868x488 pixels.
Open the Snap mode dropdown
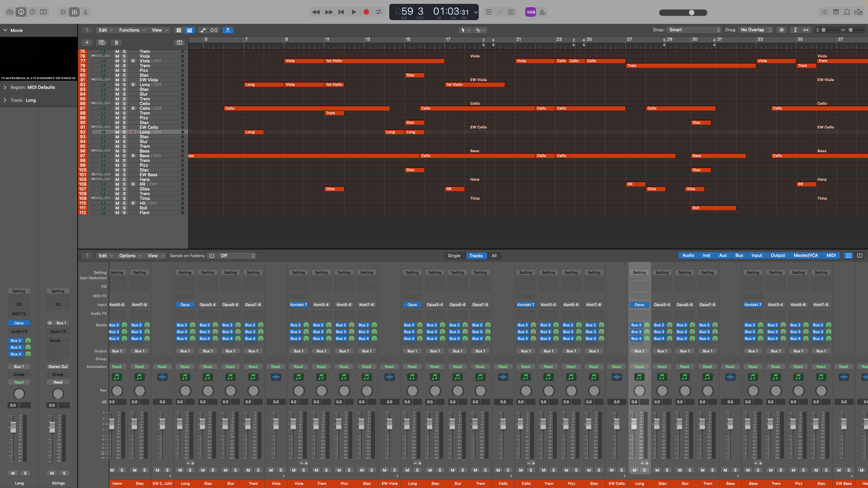(x=694, y=30)
